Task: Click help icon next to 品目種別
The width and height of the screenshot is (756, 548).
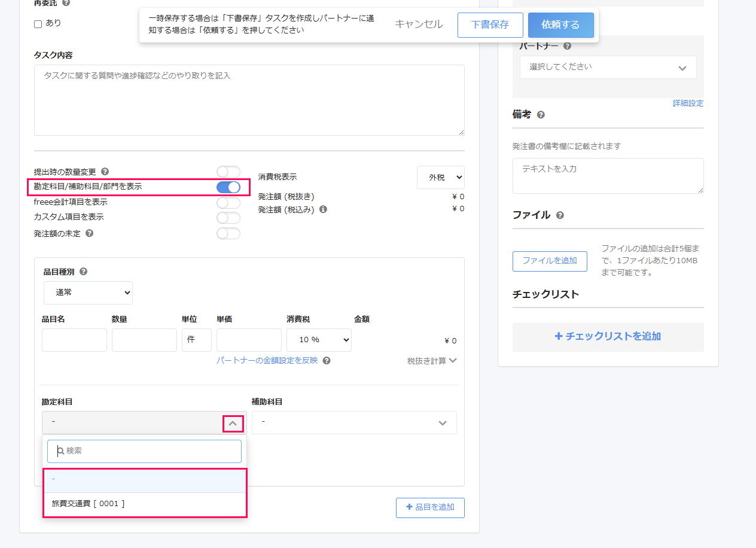Action: click(x=83, y=272)
